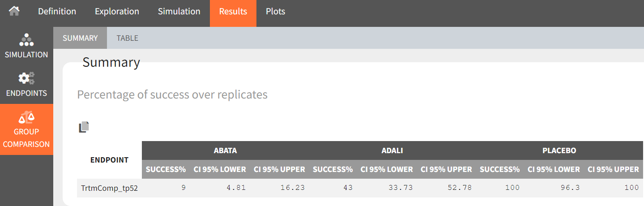Go to the Simulation top tab

[x=179, y=11]
